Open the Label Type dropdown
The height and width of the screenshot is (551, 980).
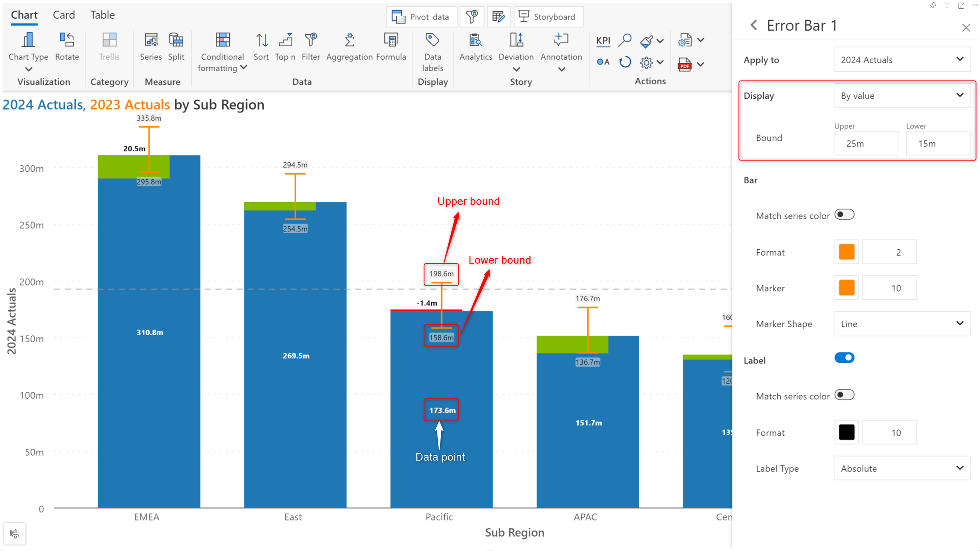click(x=902, y=468)
